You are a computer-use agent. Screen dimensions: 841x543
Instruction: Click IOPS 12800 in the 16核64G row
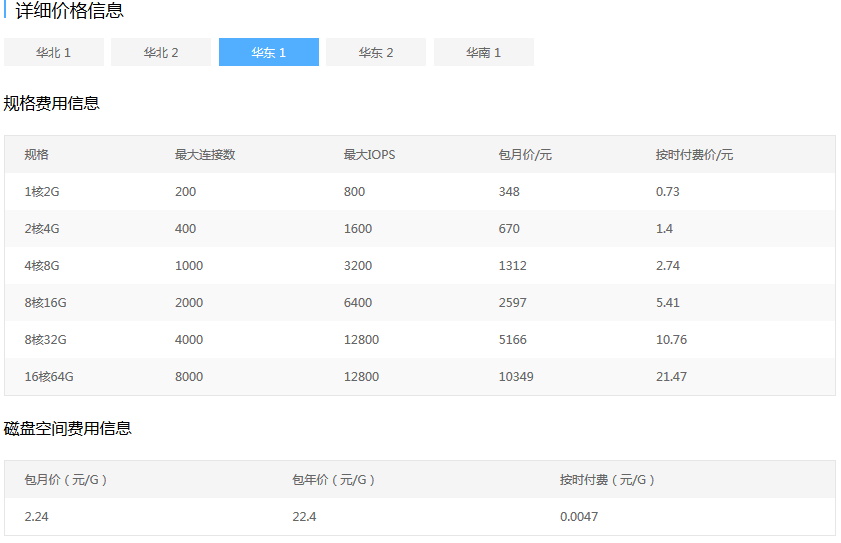[x=362, y=377]
